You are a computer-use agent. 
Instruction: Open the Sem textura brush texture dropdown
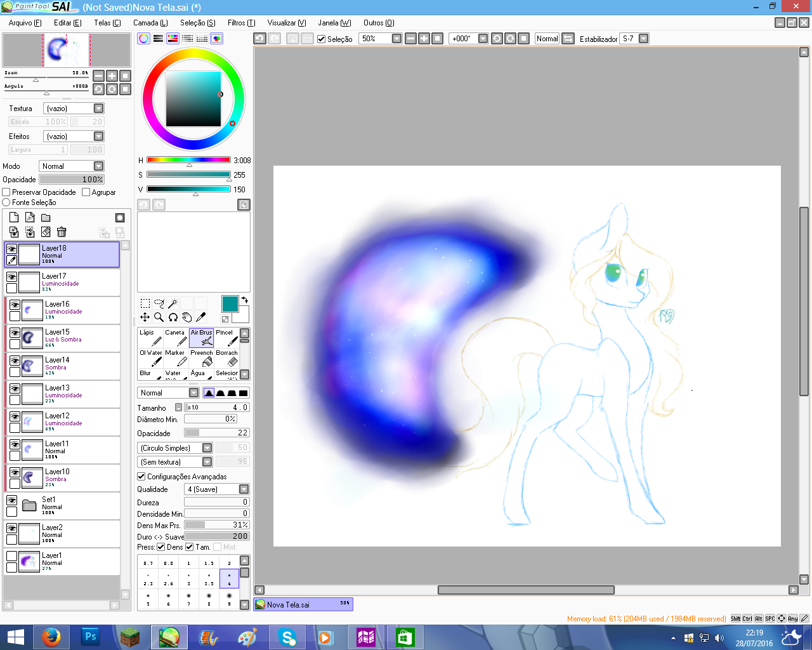tap(175, 462)
